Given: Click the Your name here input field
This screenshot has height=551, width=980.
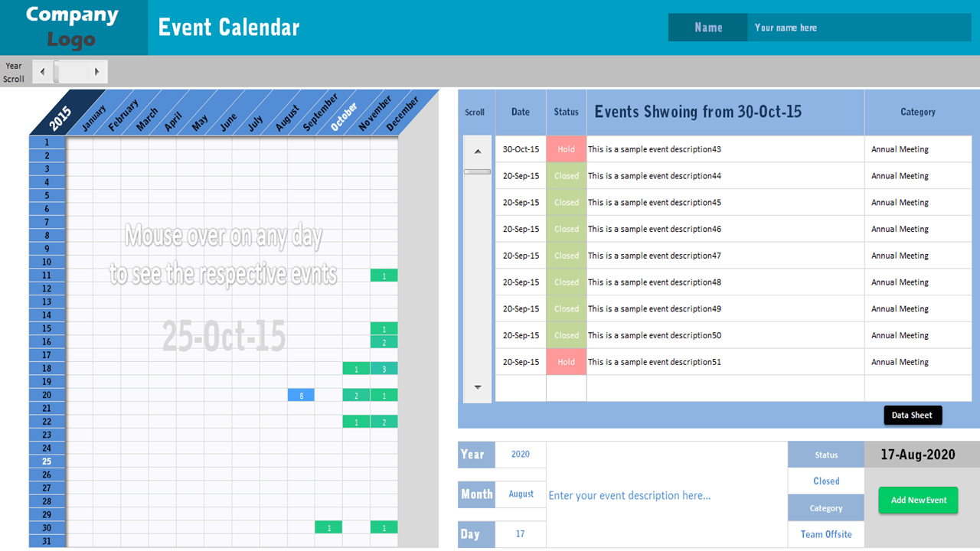Looking at the screenshot, I should 857,27.
